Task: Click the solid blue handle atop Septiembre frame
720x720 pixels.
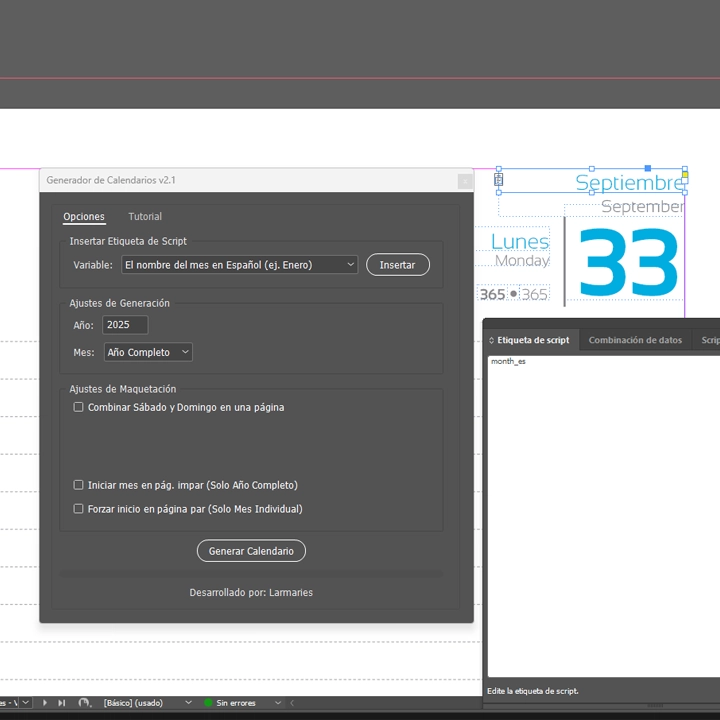Action: [648, 168]
